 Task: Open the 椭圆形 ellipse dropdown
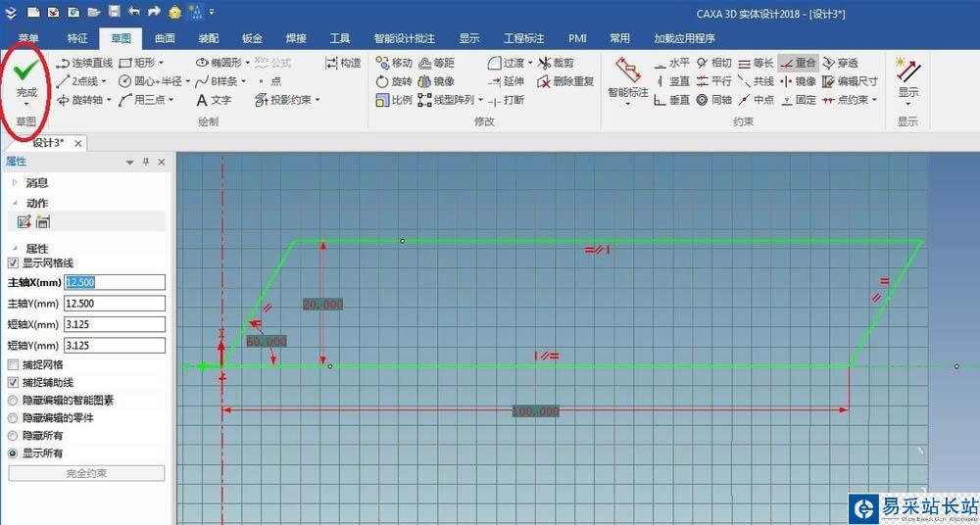[248, 63]
